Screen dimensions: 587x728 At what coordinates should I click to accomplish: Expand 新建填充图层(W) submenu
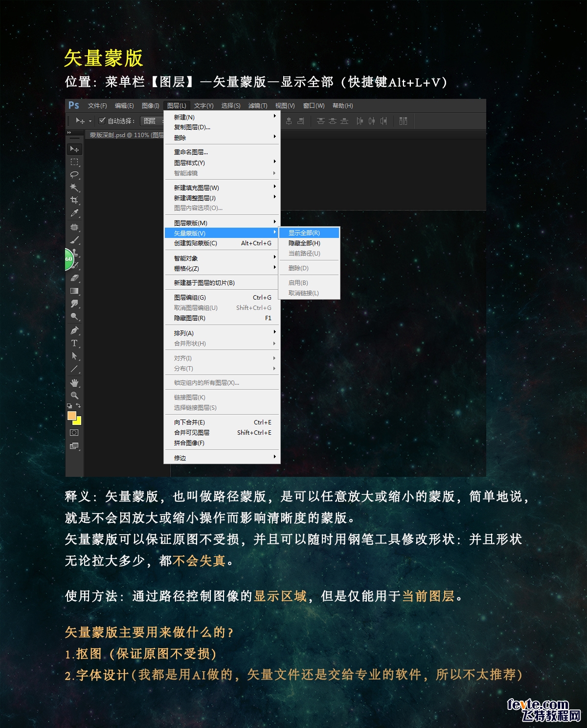pos(222,188)
